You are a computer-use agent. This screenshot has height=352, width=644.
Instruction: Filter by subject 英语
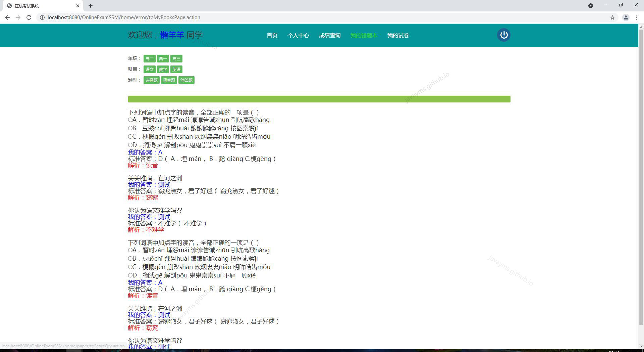tap(176, 70)
